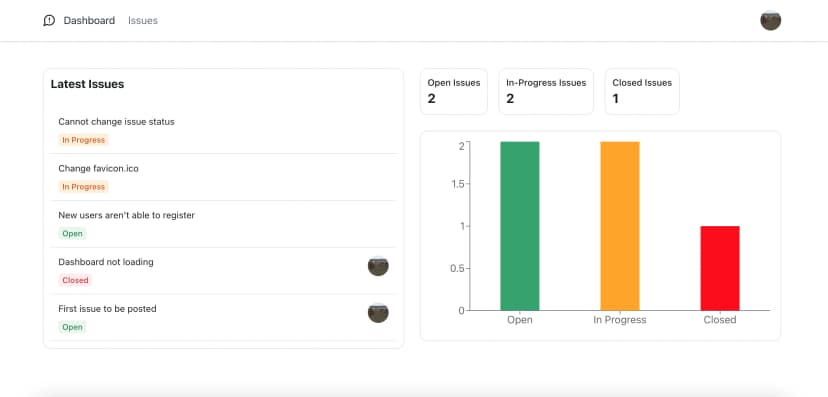Open the Closed Issues summary card
828x397 pixels.
[x=642, y=91]
